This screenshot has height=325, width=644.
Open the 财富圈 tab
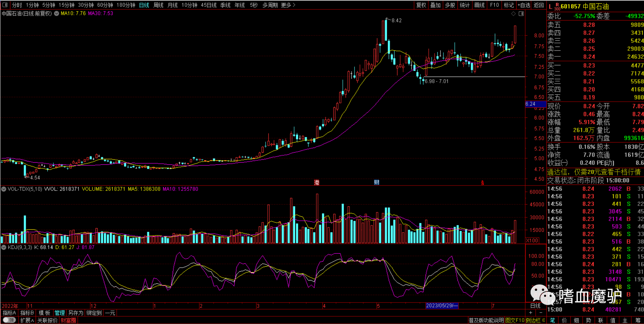click(x=68, y=321)
